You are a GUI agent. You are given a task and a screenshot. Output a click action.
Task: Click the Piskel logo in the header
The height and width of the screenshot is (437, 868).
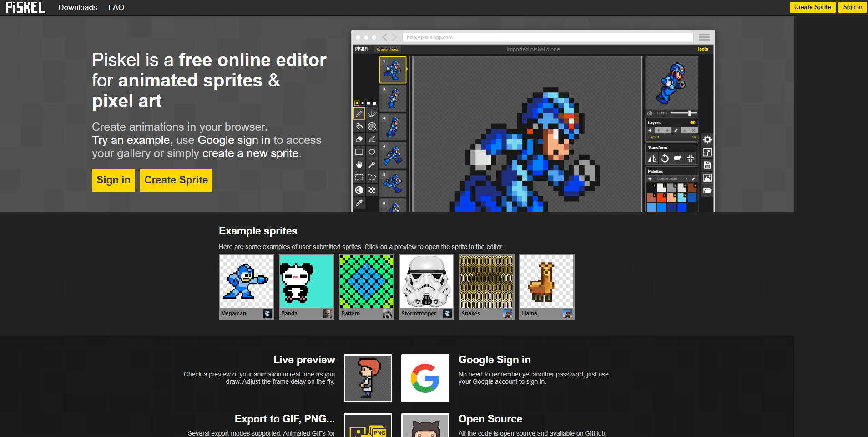point(25,7)
